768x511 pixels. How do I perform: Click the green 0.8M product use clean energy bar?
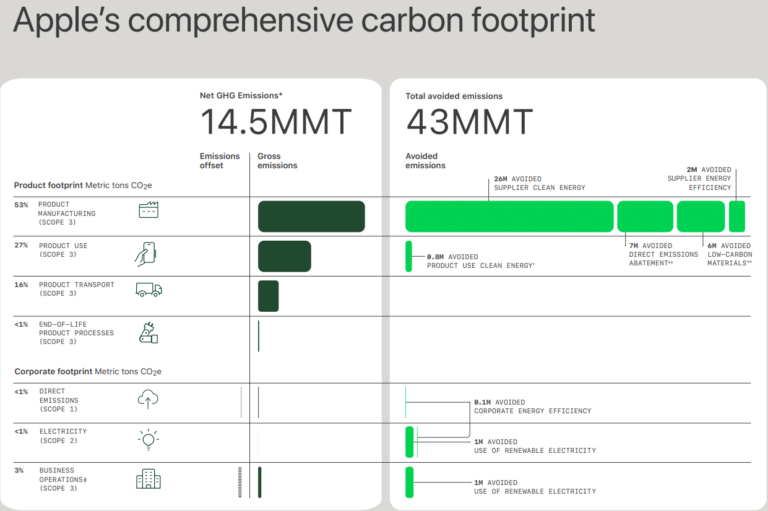coord(408,256)
